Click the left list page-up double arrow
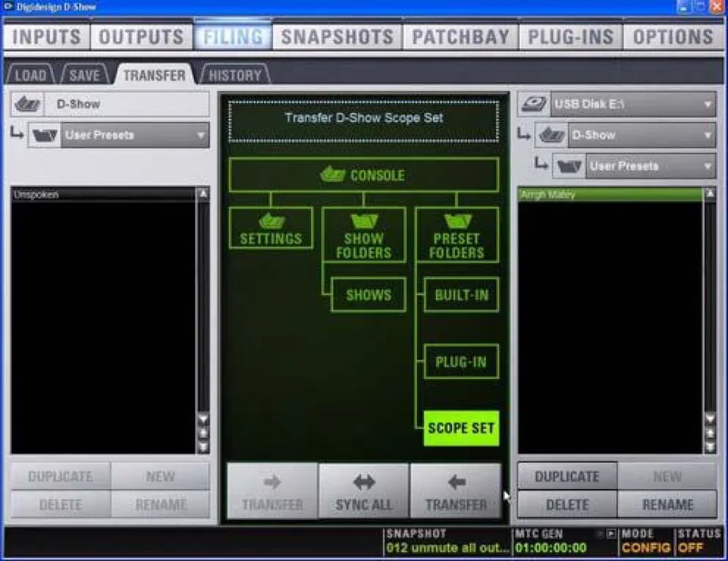This screenshot has width=728, height=561. (x=203, y=433)
